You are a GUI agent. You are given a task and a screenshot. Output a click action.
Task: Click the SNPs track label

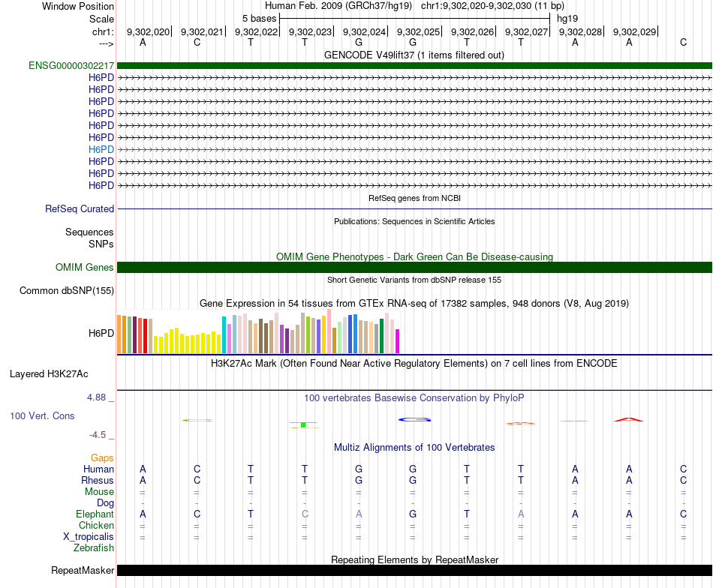[101, 244]
